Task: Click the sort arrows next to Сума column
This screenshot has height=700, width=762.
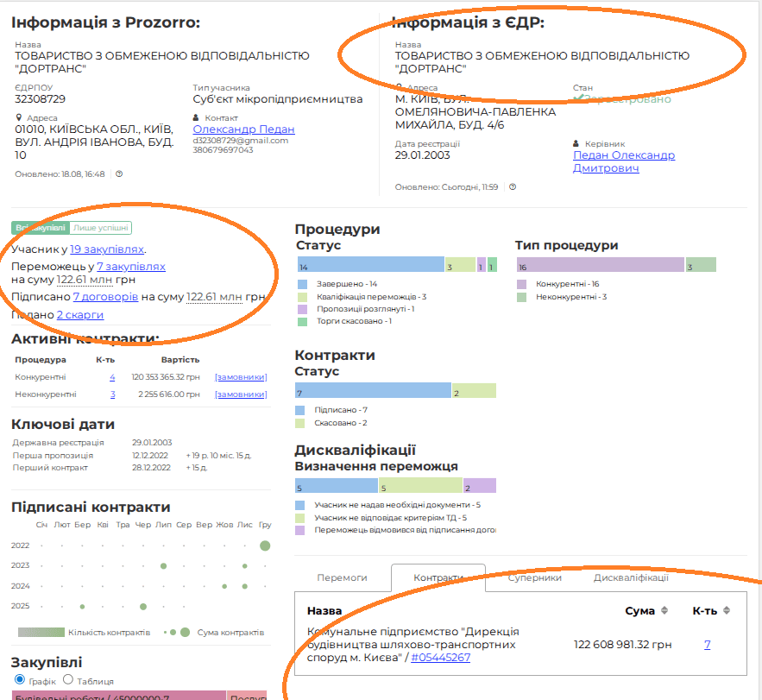Action: coord(664,611)
